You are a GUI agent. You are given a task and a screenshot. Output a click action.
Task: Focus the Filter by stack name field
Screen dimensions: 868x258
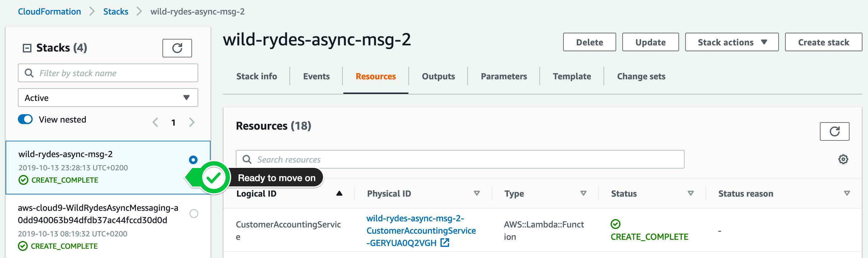[108, 73]
